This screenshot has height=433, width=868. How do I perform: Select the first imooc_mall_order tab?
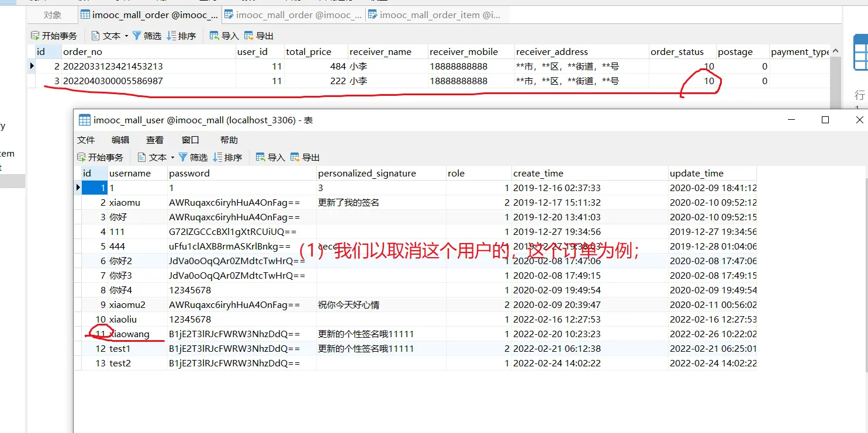(x=149, y=15)
